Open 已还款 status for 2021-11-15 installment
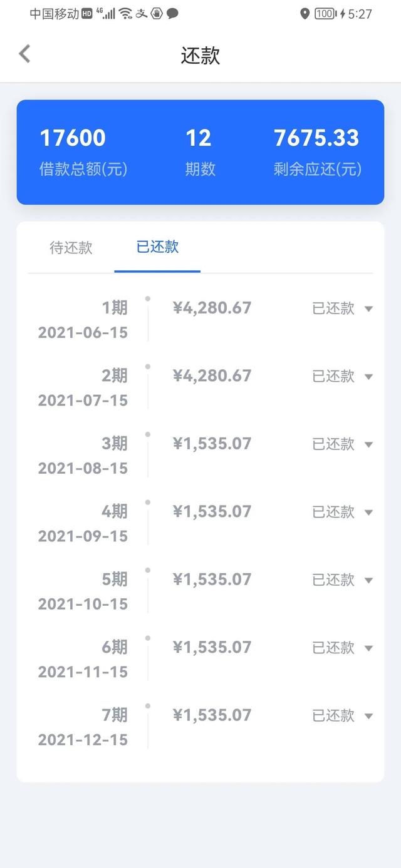401x868 pixels. click(x=333, y=648)
